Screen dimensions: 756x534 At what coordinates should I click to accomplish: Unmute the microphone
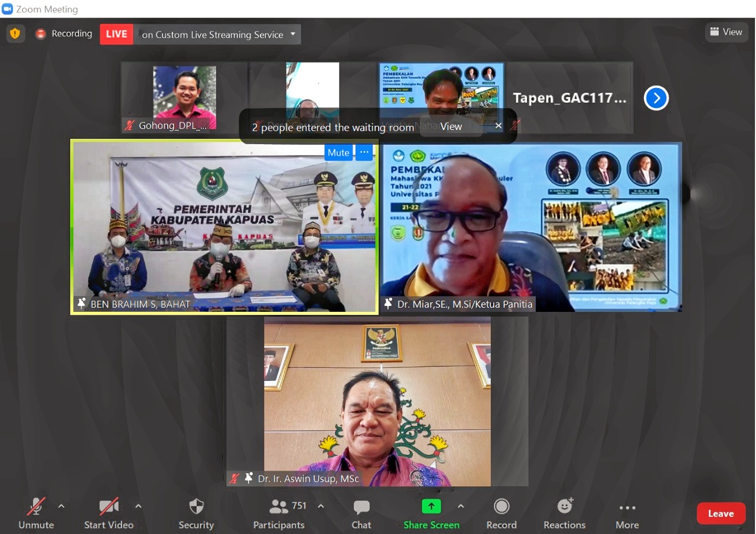coord(36,507)
